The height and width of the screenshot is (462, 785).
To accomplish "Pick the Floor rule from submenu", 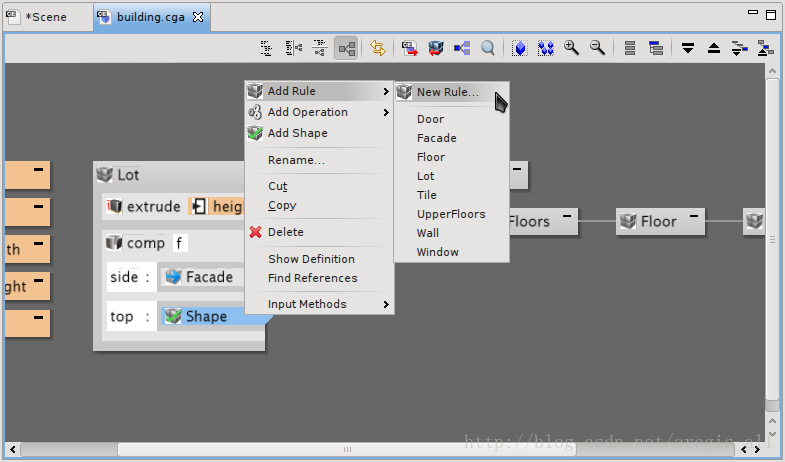I will pyautogui.click(x=452, y=157).
